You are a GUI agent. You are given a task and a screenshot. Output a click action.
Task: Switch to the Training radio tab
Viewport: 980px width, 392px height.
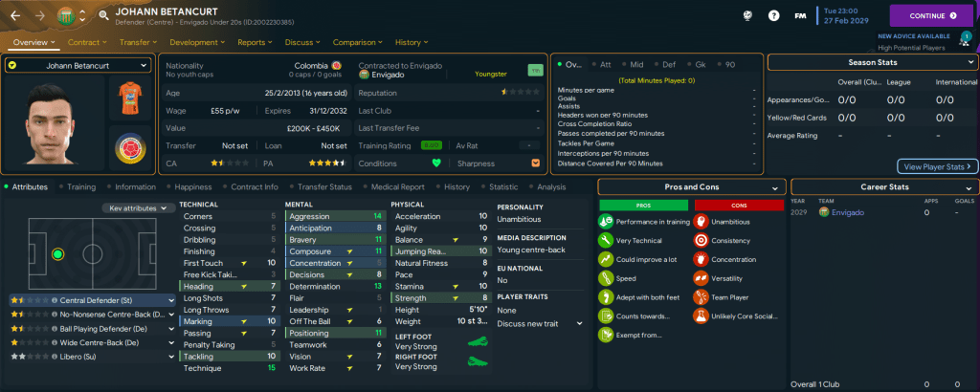(x=77, y=187)
